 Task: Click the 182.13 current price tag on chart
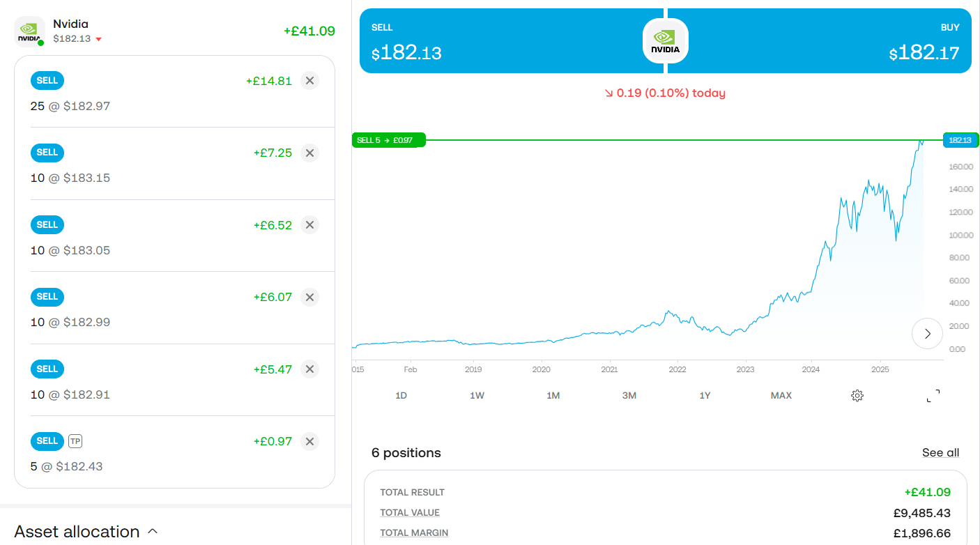960,140
